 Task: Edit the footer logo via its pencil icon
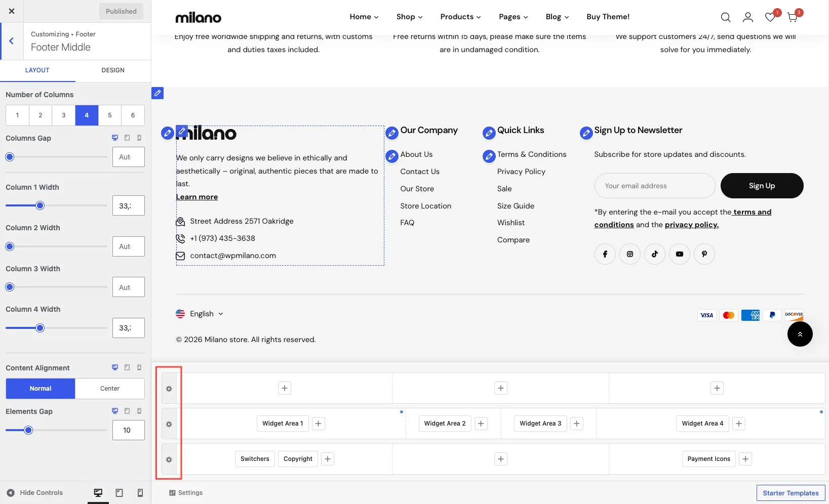click(182, 131)
